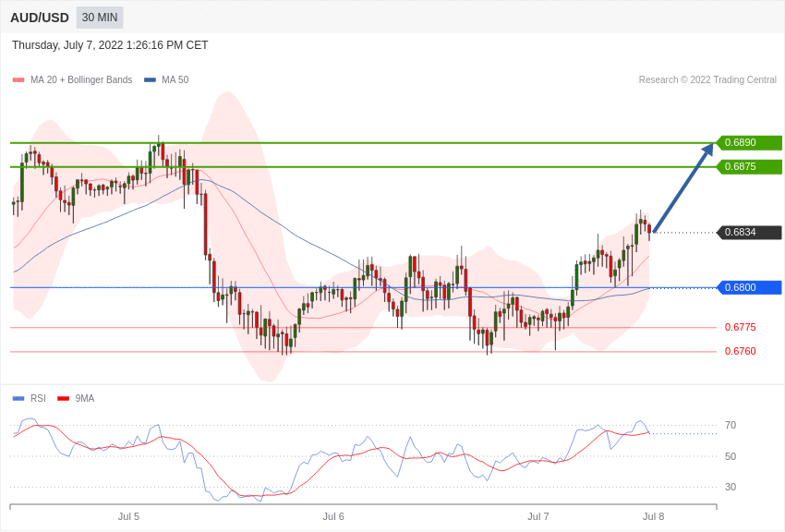The height and width of the screenshot is (532, 785).
Task: Click the MA 20 + Bollinger Bands legend swatch
Action: click(18, 80)
